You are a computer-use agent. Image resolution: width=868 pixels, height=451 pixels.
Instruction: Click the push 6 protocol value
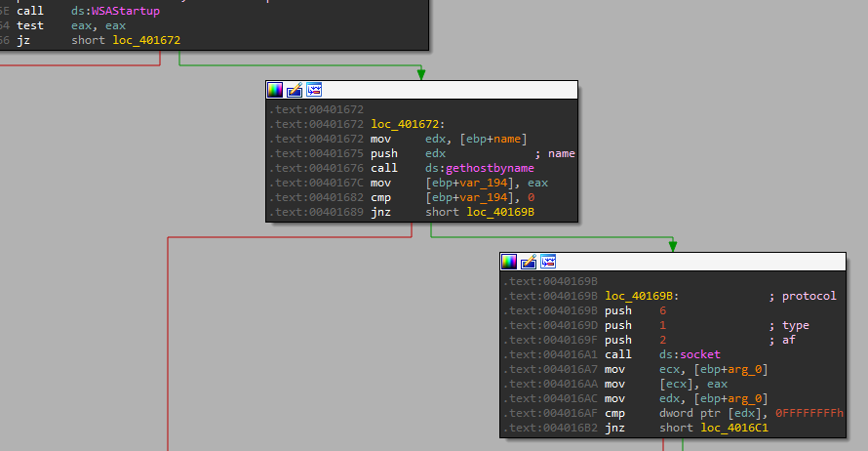(x=663, y=310)
